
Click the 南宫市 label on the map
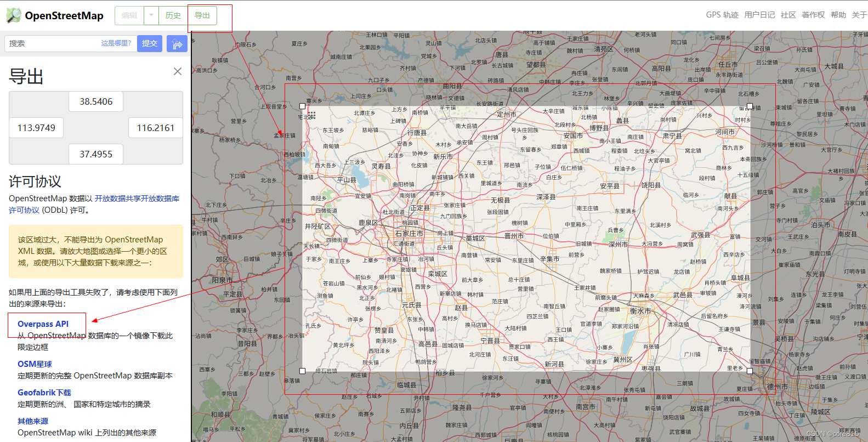click(586, 407)
